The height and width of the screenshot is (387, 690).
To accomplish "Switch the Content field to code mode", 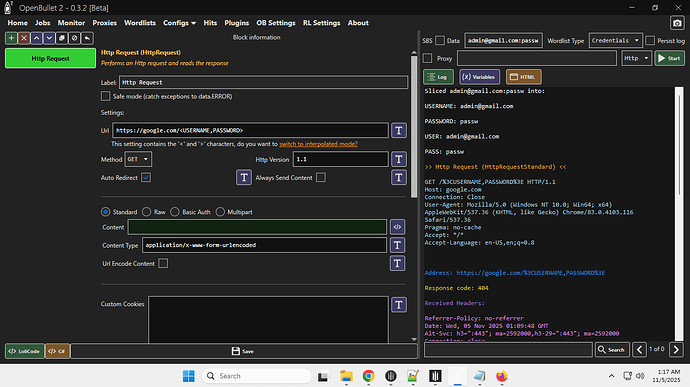I will point(397,227).
